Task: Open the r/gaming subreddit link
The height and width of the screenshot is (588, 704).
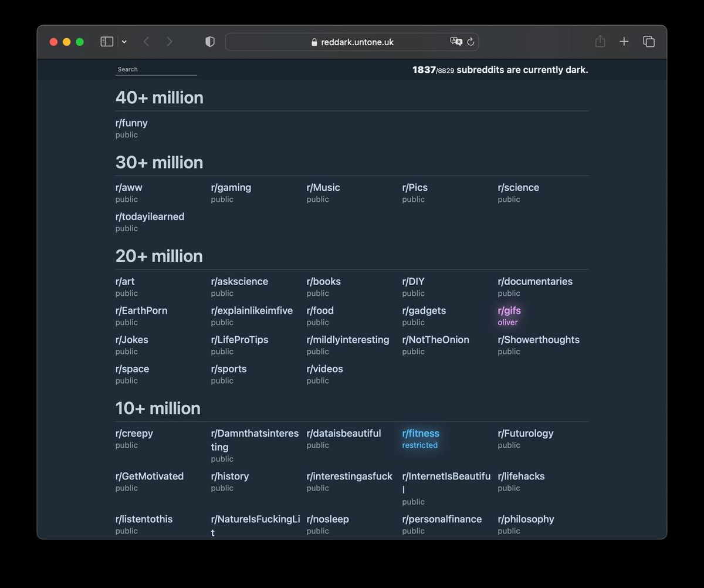Action: coord(231,188)
